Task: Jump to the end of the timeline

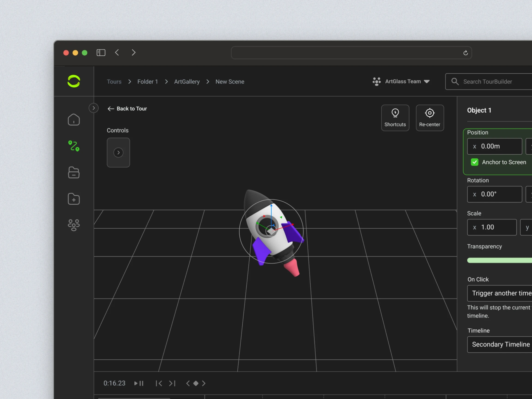Action: 172,383
